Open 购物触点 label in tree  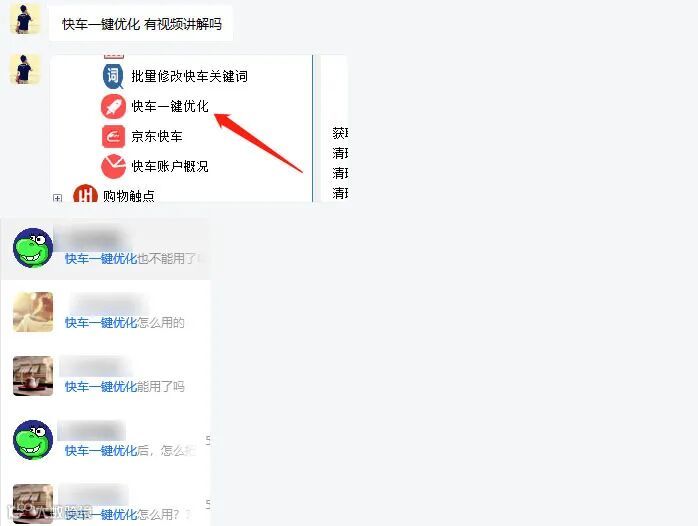(129, 196)
